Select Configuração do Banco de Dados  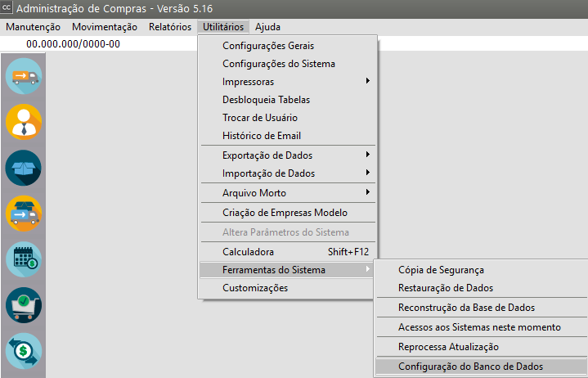tap(470, 367)
